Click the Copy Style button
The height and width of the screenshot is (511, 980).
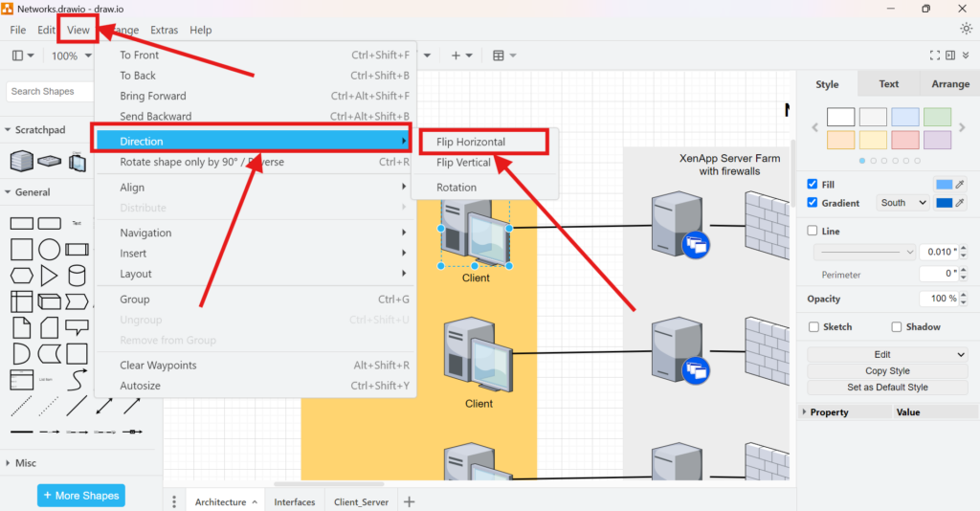pos(887,371)
